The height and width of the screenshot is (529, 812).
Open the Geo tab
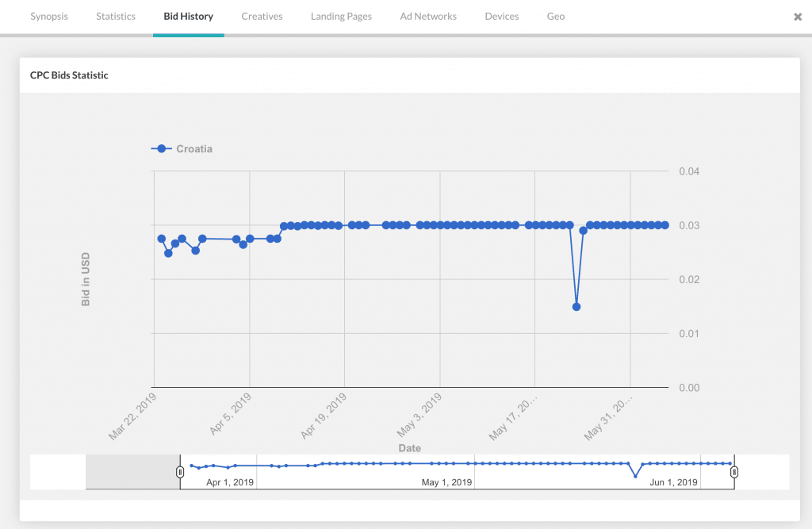[x=556, y=16]
